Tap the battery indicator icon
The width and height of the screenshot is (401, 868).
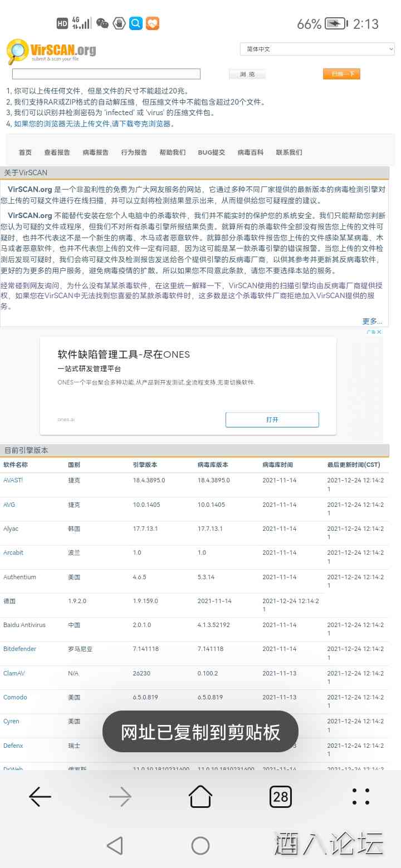(336, 23)
